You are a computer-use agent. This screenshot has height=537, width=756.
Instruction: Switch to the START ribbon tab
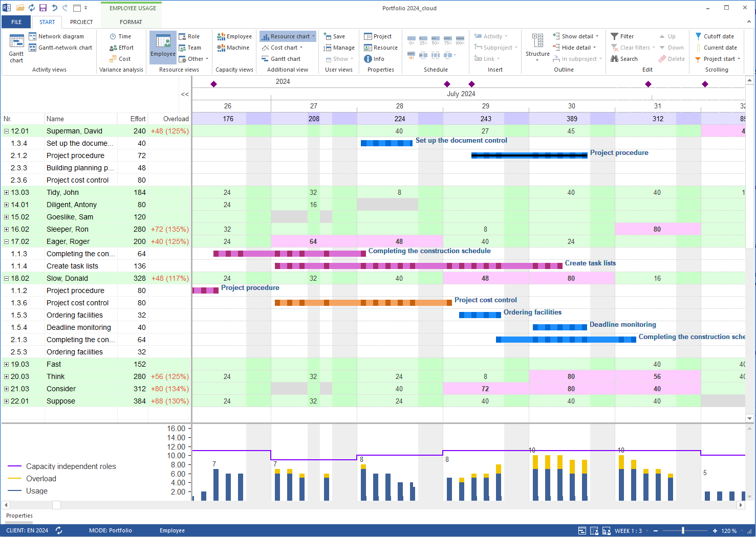[47, 22]
